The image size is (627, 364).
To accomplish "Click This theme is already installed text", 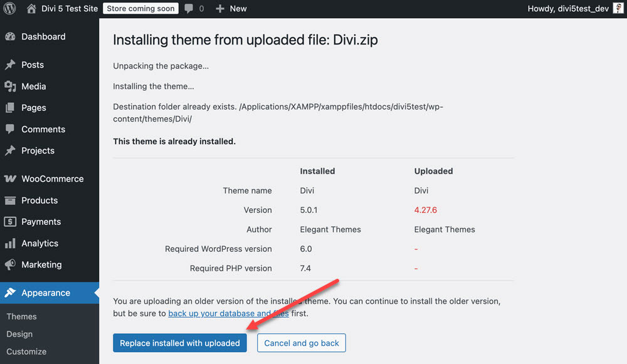I will pos(174,142).
